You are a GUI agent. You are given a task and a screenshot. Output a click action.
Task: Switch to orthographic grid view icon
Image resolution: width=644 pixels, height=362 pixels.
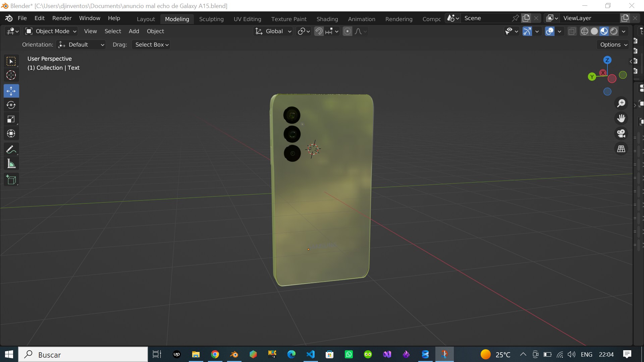621,149
